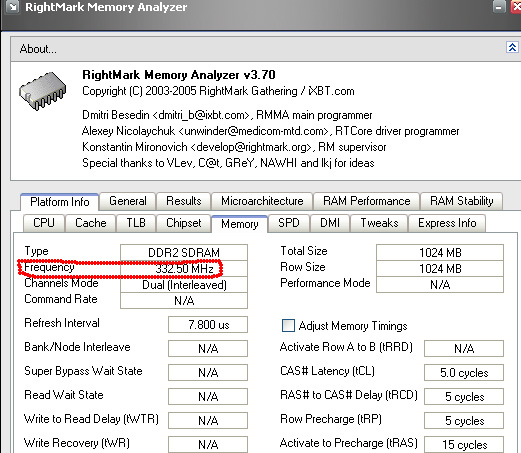Select the SPD sub-tab

[x=289, y=223]
